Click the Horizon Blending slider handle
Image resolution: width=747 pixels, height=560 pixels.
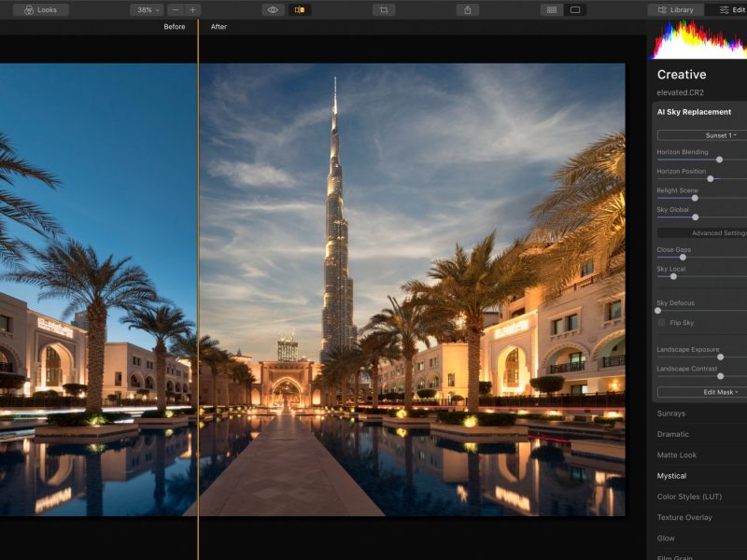click(x=719, y=160)
